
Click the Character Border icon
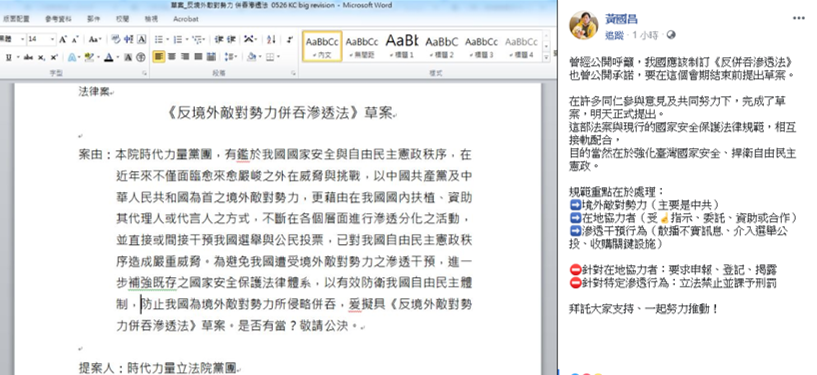click(141, 39)
